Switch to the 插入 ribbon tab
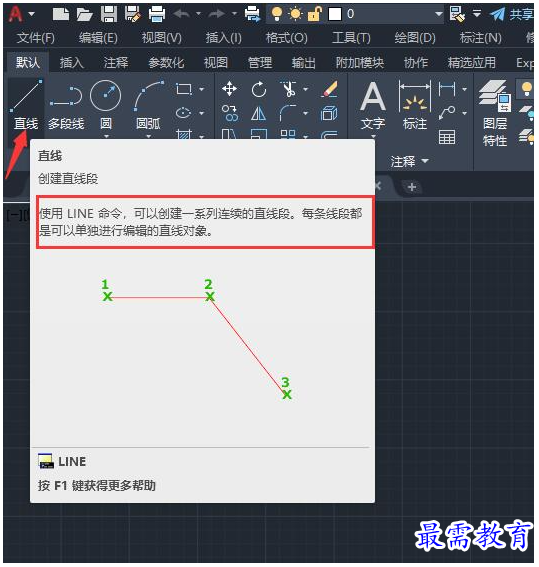This screenshot has width=539, height=567. [72, 63]
